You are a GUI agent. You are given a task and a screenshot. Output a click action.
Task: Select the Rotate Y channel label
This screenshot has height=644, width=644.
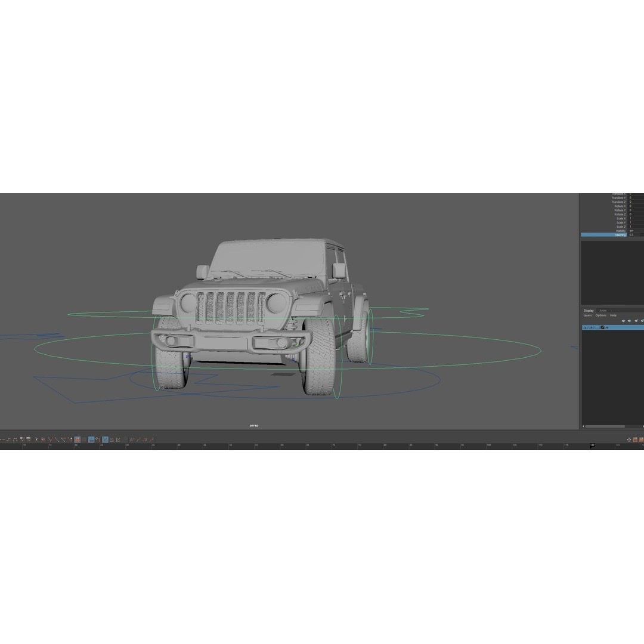620,210
